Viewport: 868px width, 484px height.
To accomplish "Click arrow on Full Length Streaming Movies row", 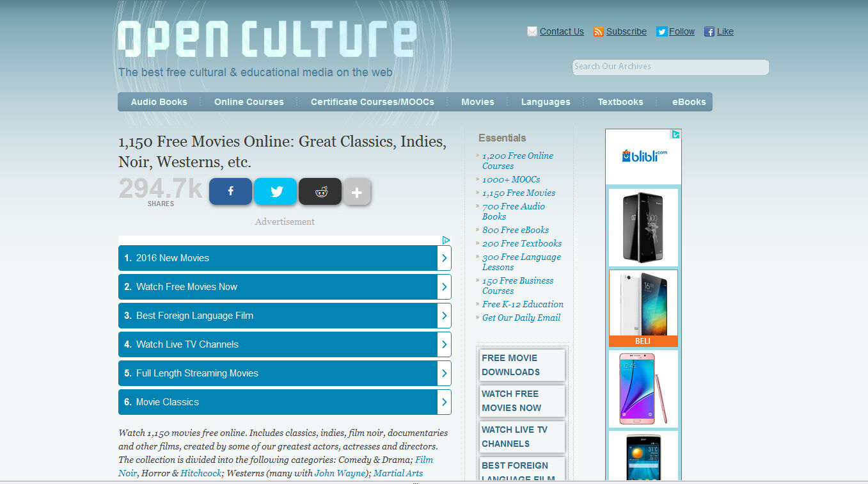I will click(444, 373).
